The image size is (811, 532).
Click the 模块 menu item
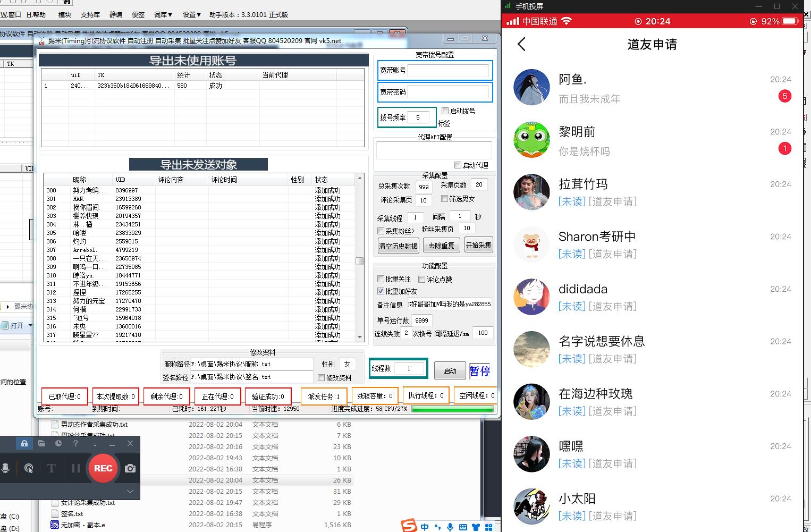[65, 15]
